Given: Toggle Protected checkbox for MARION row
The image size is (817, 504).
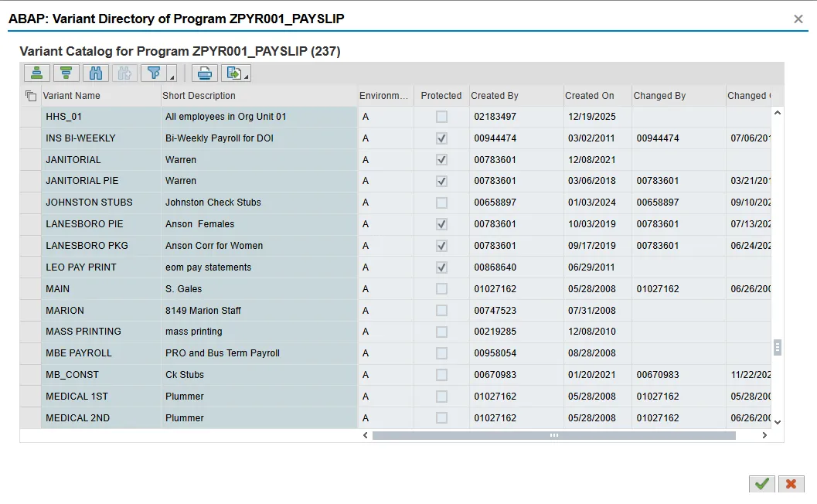Looking at the screenshot, I should click(x=441, y=311).
